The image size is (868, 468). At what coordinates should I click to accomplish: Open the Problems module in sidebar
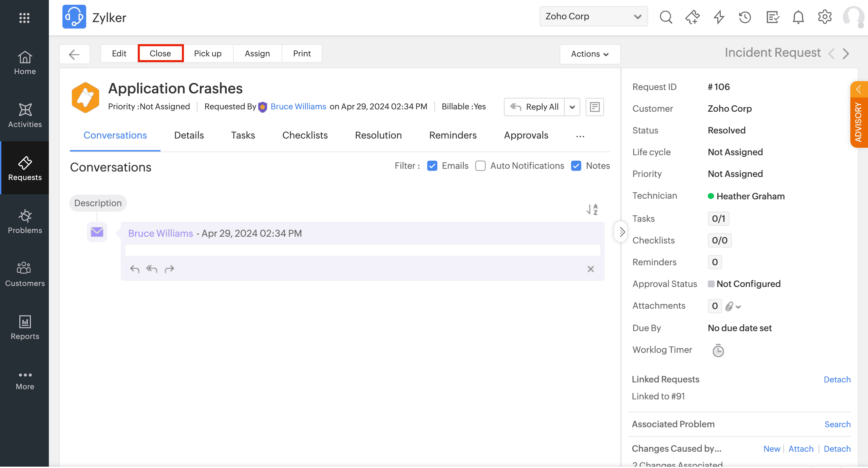pos(25,222)
